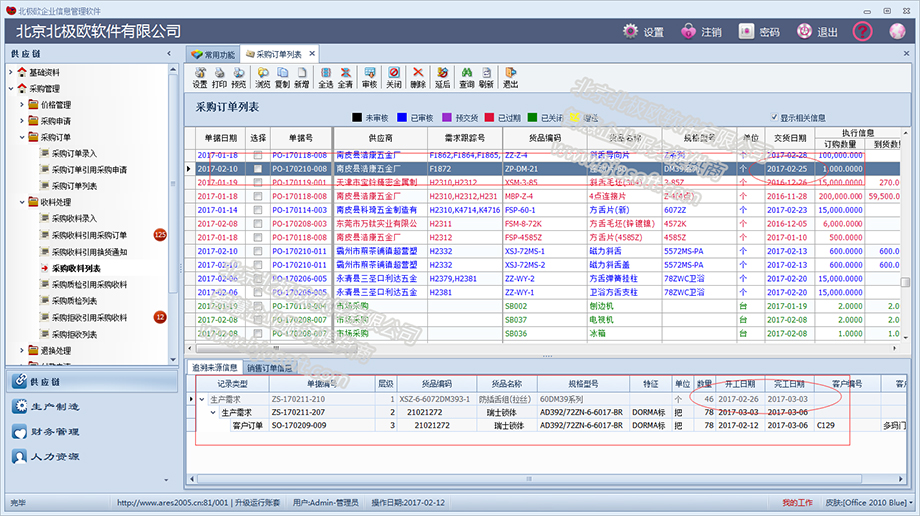The image size is (920, 516).
Task: Check the box for order PO-170119-001
Action: (x=258, y=182)
